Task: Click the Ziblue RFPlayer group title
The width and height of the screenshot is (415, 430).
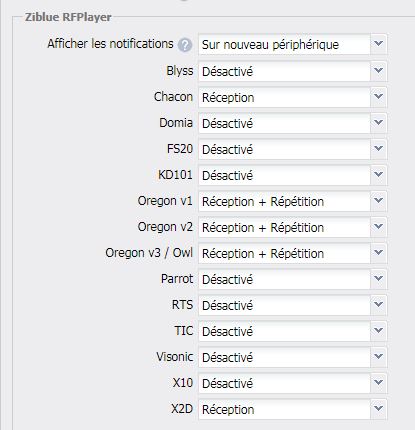Action: point(68,17)
